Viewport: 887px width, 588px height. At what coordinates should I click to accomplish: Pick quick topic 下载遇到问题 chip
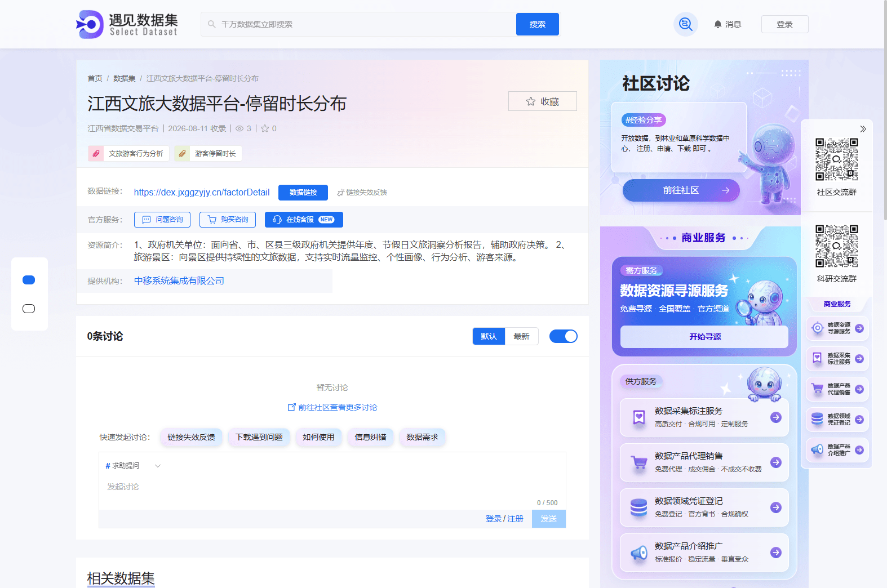(x=259, y=437)
